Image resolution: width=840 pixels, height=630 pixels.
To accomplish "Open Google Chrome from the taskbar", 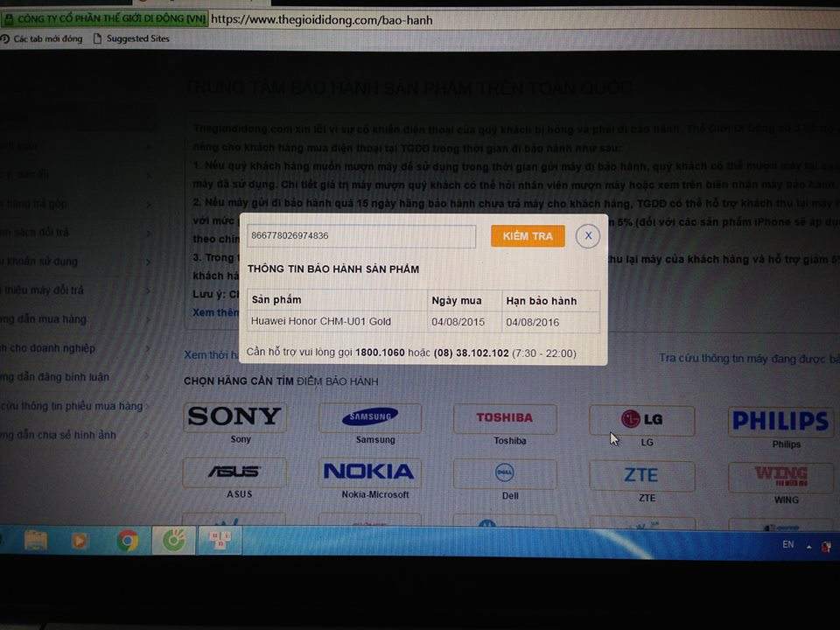I will tap(127, 541).
